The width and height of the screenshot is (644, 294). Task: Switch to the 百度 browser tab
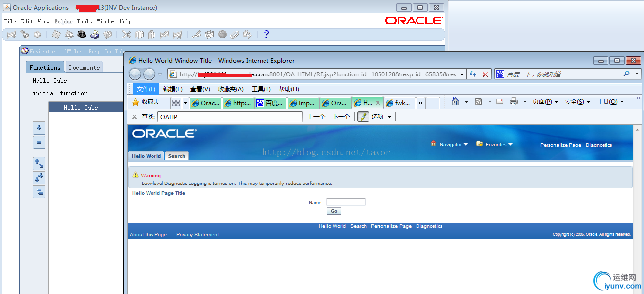coord(270,103)
